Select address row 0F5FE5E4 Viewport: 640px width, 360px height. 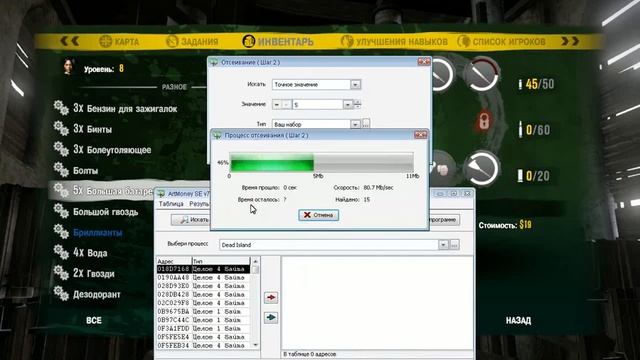(203, 337)
